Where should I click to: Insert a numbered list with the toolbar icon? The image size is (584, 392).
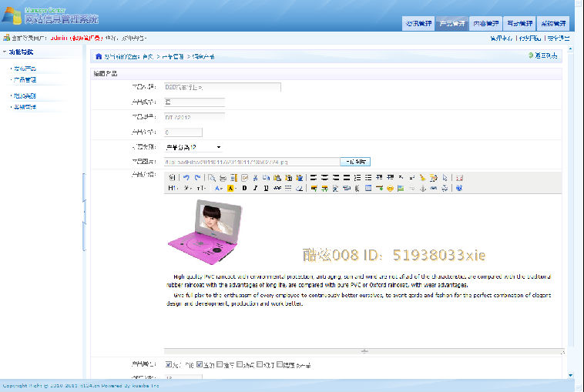tap(357, 178)
